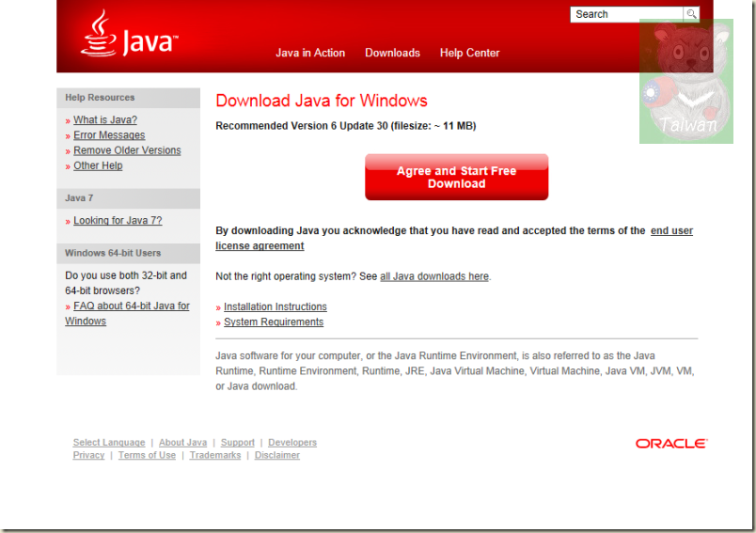
Task: Open the Trademarks footer link
Action: [x=215, y=455]
